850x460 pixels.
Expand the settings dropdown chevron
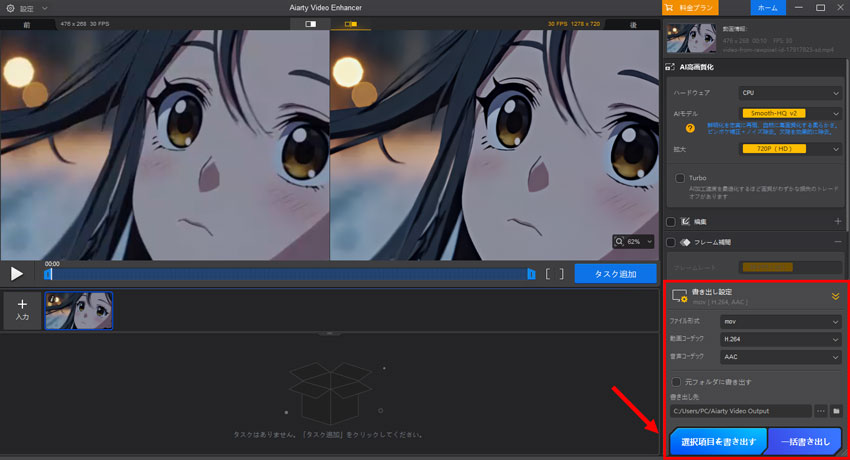point(45,8)
